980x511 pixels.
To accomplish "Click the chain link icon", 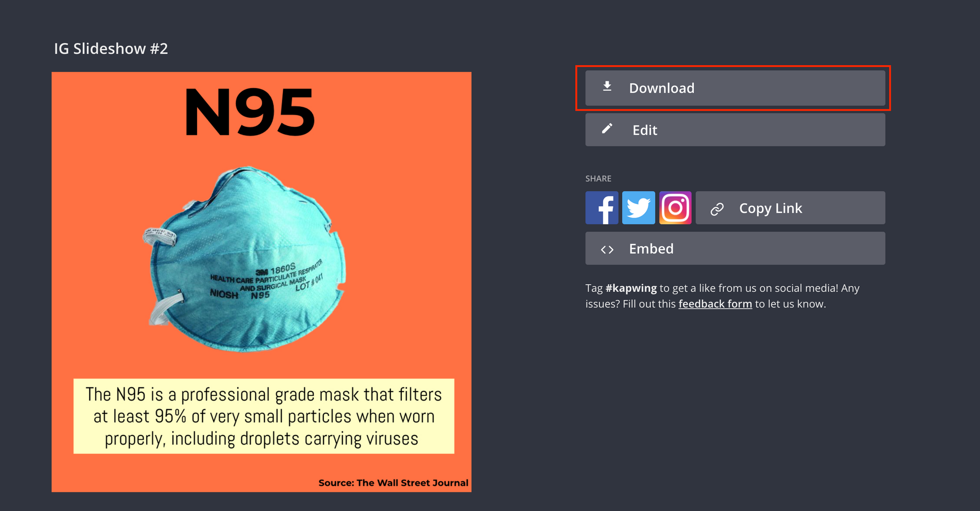I will pos(717,209).
